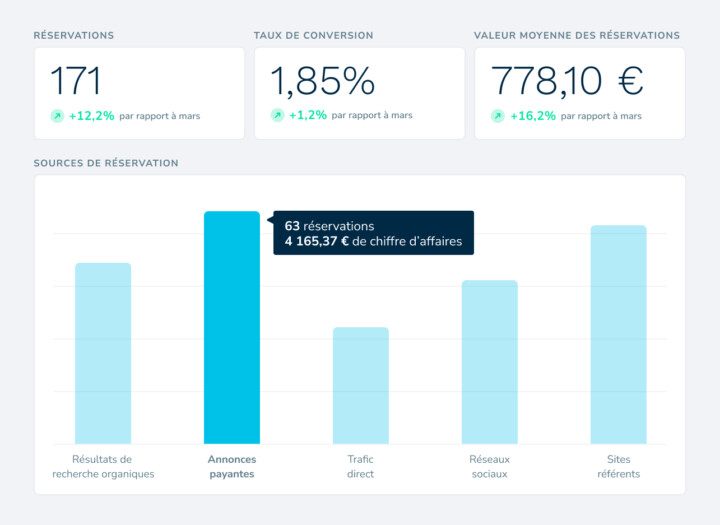Click the 778,10 € average value

click(567, 81)
